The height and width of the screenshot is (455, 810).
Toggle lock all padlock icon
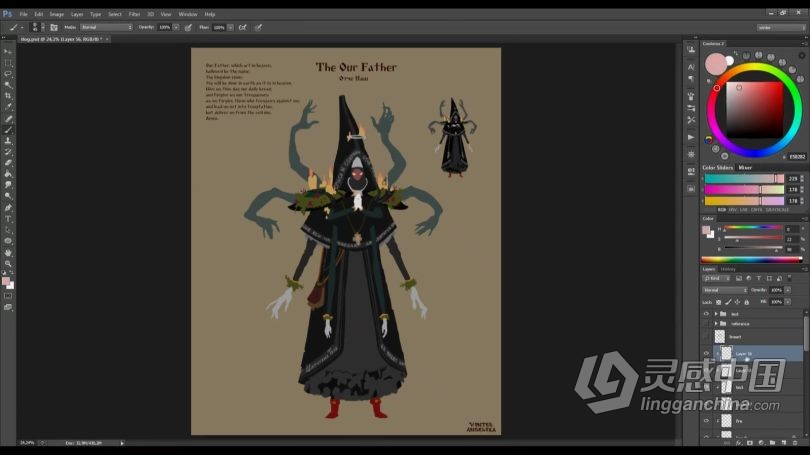tap(746, 302)
